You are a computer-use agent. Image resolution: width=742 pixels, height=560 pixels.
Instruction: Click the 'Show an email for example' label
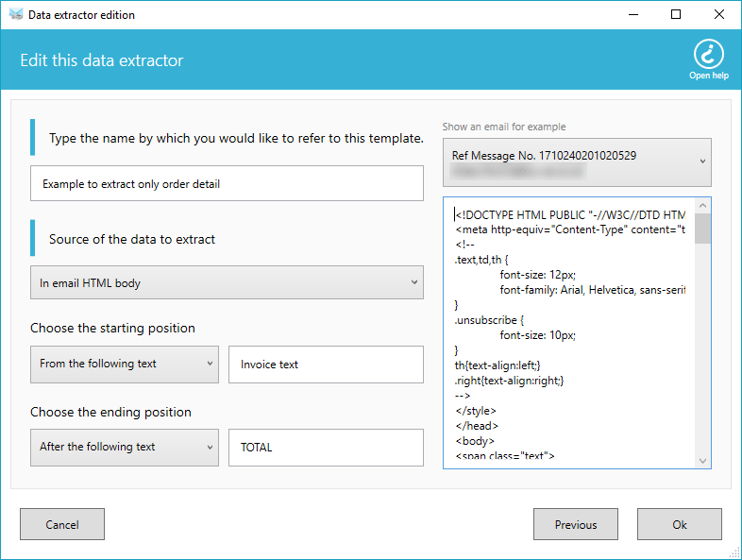[504, 127]
